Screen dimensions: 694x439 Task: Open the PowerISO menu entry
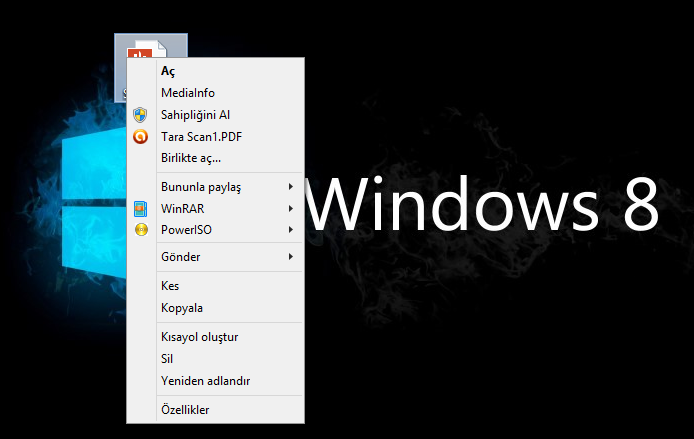point(216,230)
